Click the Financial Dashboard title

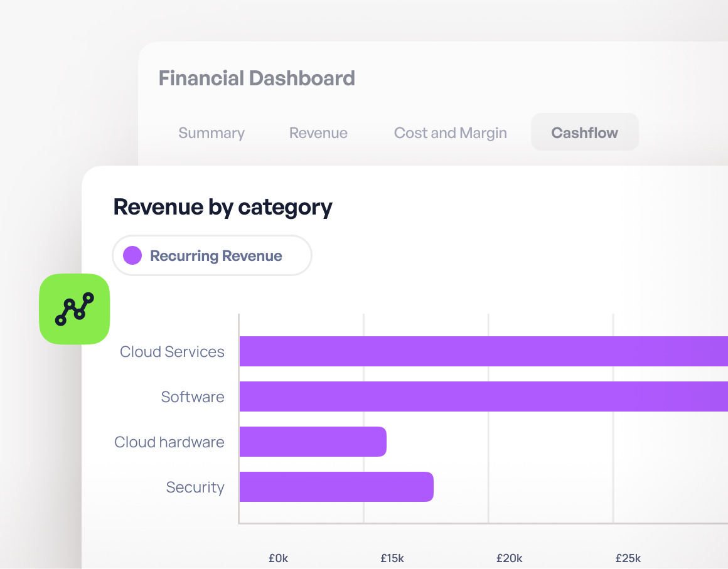click(257, 78)
